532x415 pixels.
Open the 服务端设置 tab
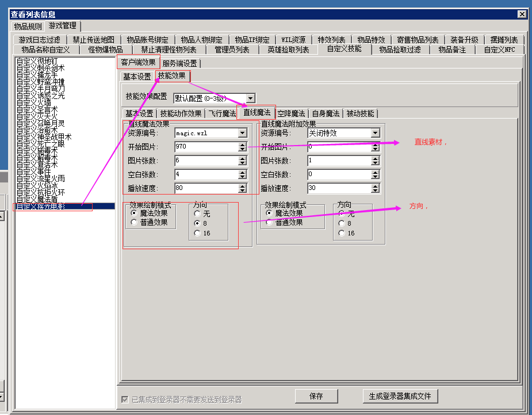coord(179,63)
